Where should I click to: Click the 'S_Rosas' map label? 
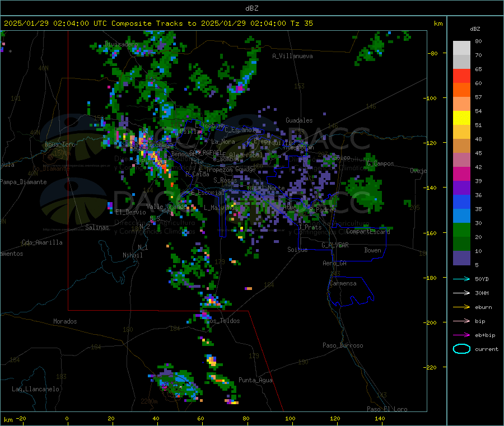pyautogui.click(x=225, y=180)
